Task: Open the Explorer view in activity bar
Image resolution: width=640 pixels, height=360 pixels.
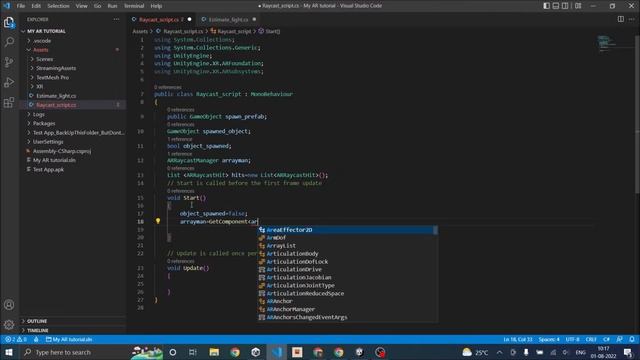Action: click(9, 22)
